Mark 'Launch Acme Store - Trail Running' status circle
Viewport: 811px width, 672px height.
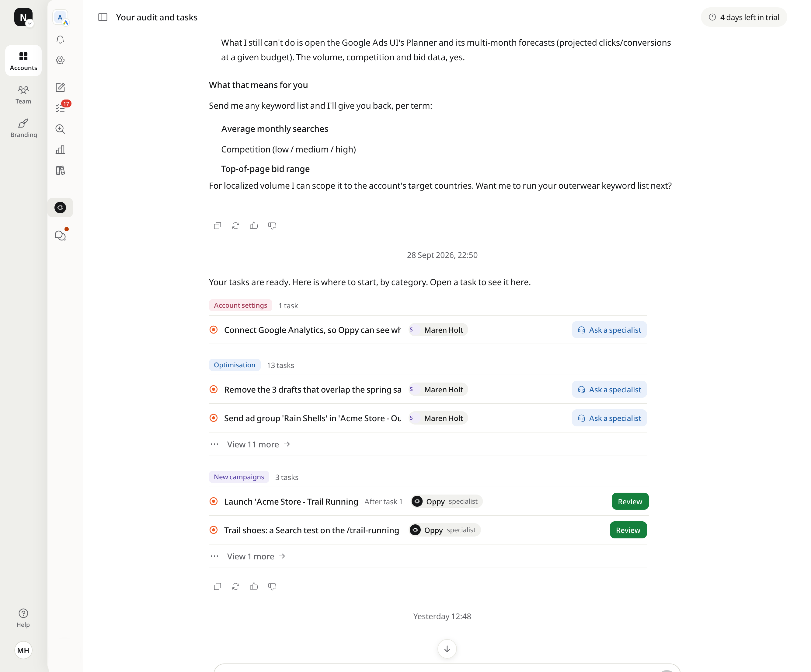(x=214, y=501)
